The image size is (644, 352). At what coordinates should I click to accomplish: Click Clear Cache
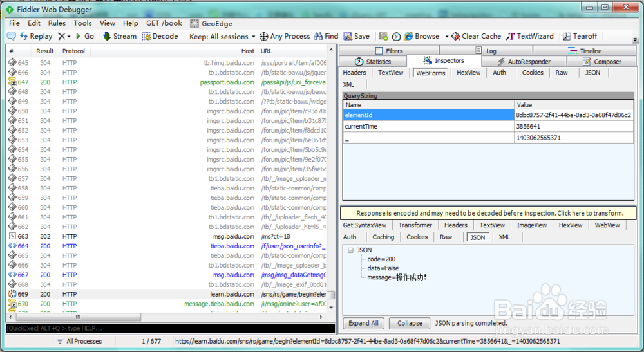[x=477, y=36]
